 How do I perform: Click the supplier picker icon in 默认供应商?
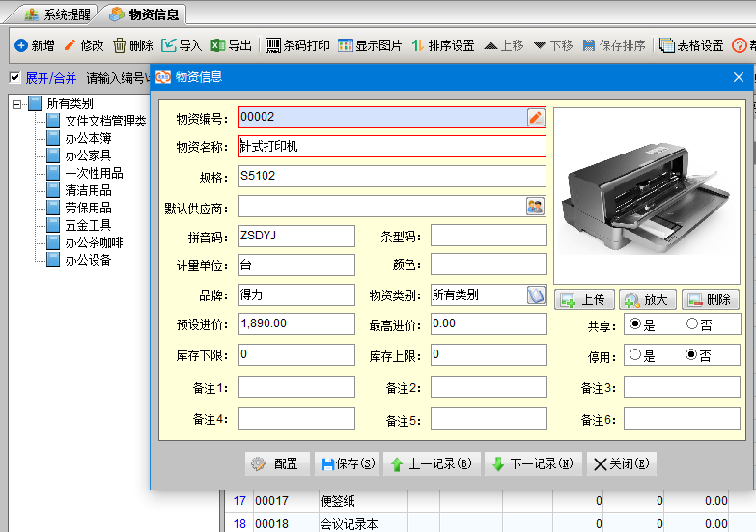tap(535, 207)
